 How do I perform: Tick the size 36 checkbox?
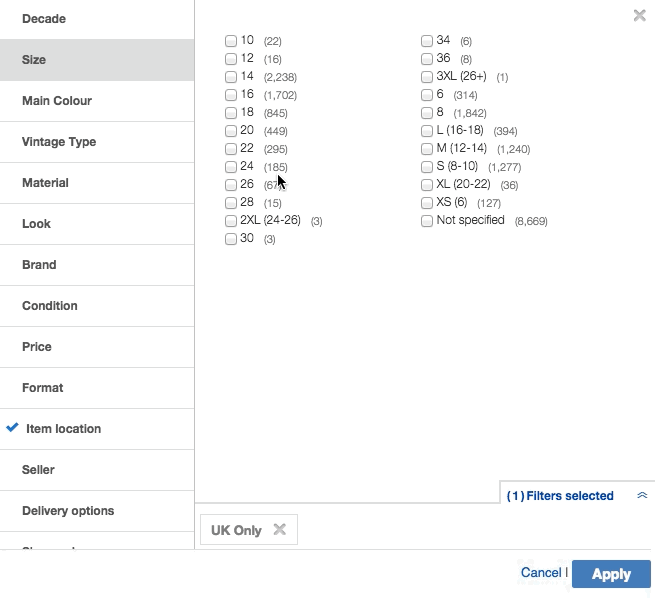pyautogui.click(x=427, y=58)
